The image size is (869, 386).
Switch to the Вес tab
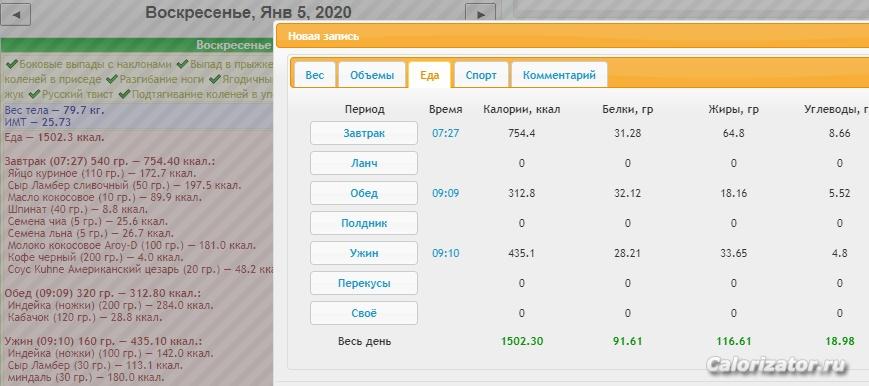tap(315, 75)
